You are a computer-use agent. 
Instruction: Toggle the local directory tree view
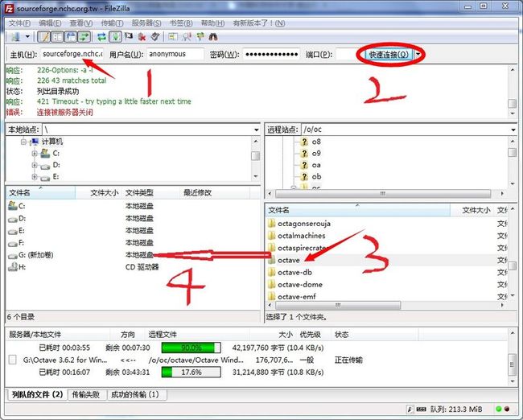point(57,37)
